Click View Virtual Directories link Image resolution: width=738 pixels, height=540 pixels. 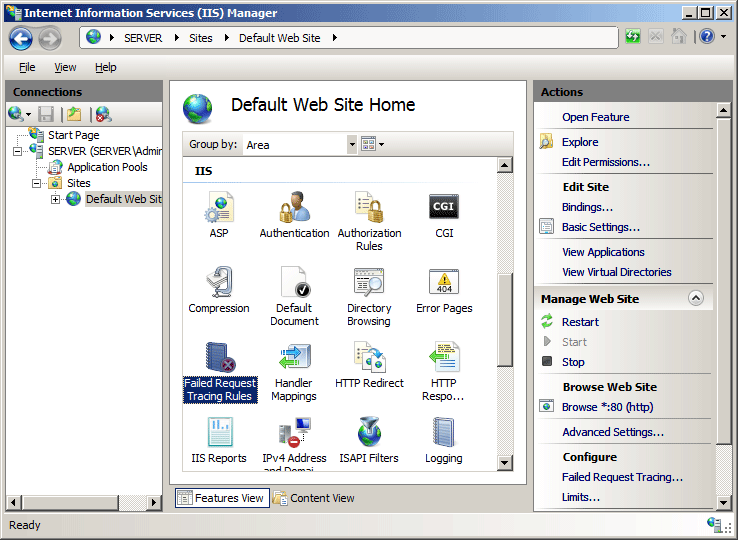pos(617,272)
